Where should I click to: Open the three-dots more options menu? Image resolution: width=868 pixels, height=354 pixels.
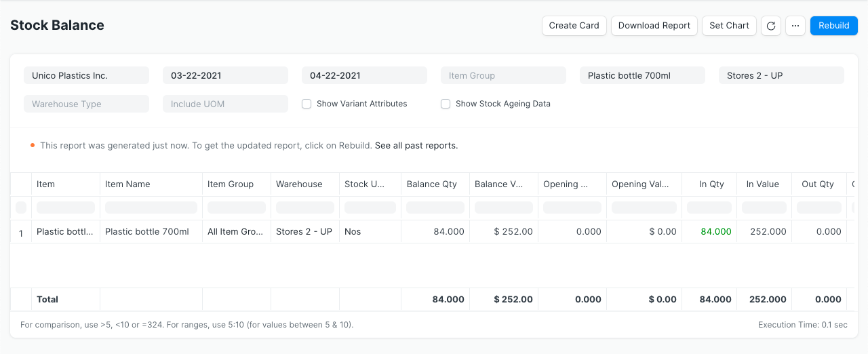pos(795,26)
